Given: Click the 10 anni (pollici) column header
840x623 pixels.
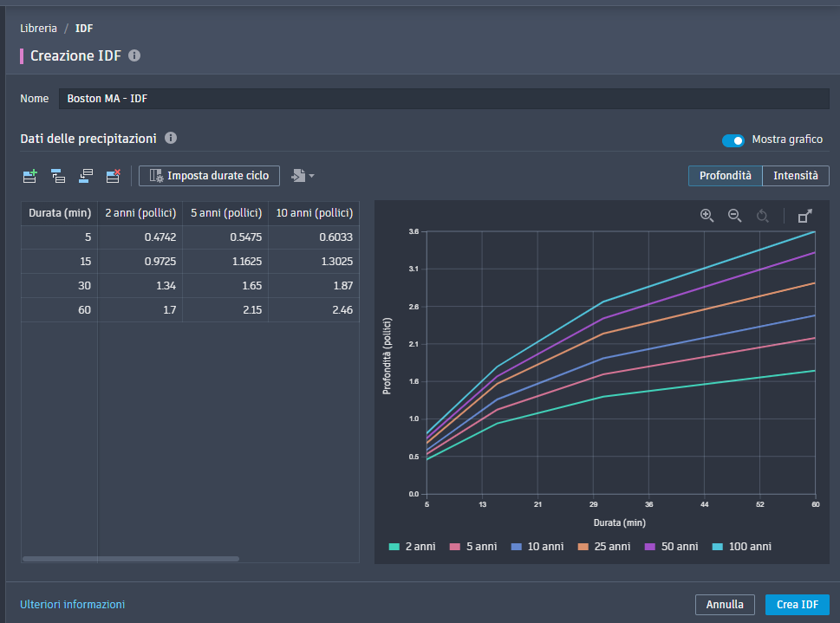Looking at the screenshot, I should (x=314, y=213).
